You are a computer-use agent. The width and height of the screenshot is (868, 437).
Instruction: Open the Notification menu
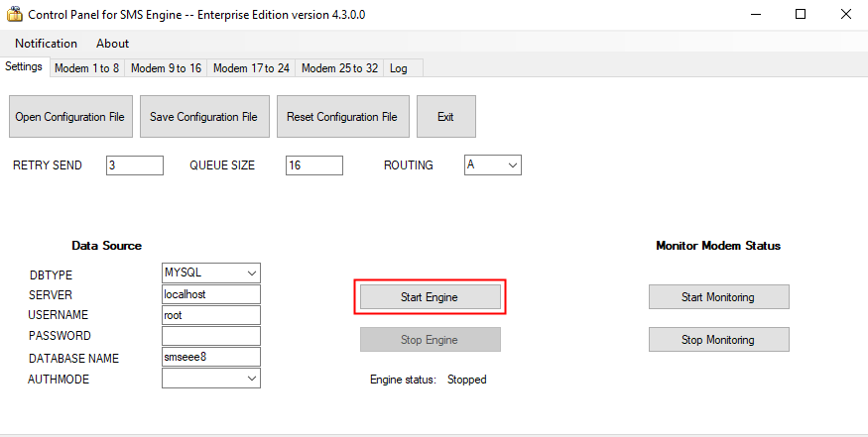pos(46,44)
